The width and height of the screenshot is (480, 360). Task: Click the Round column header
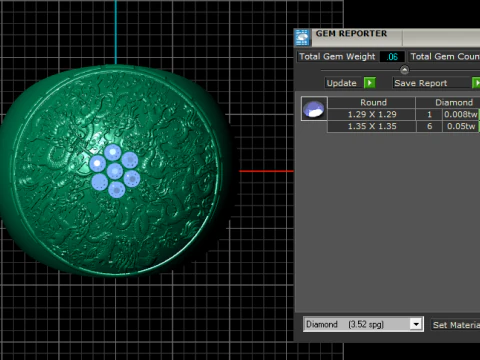click(372, 102)
